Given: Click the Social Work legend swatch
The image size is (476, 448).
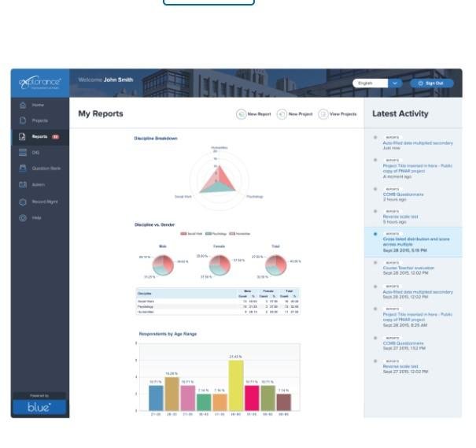Looking at the screenshot, I should tap(183, 234).
